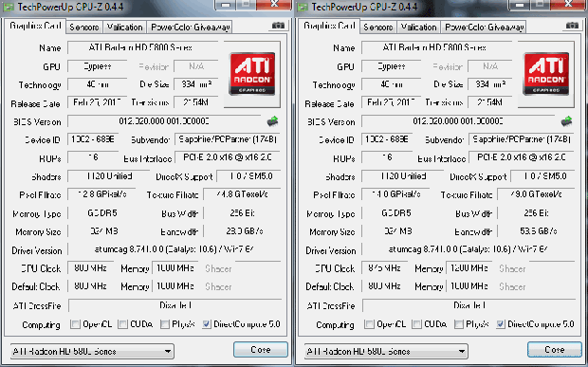
Task: Click Release Date value in right window
Action: (391, 102)
